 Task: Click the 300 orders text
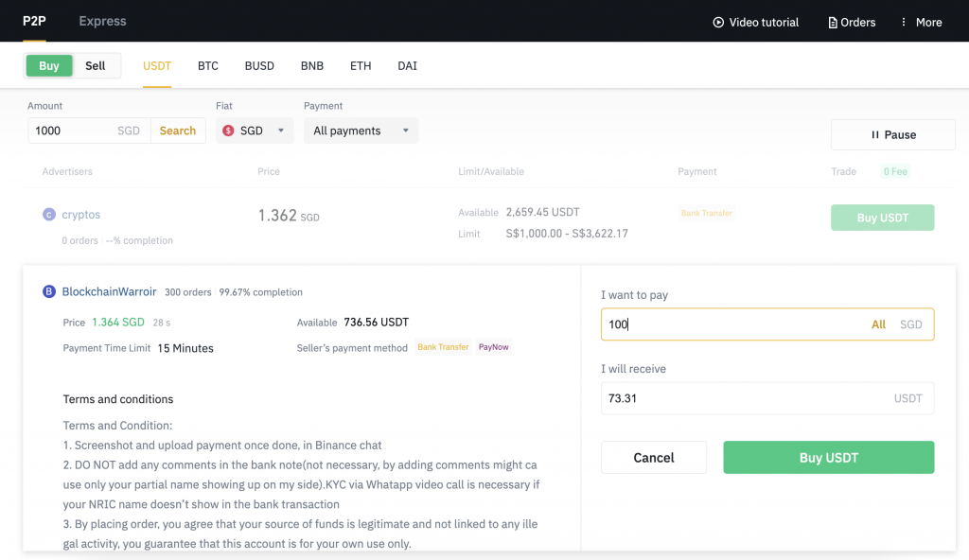pos(188,291)
